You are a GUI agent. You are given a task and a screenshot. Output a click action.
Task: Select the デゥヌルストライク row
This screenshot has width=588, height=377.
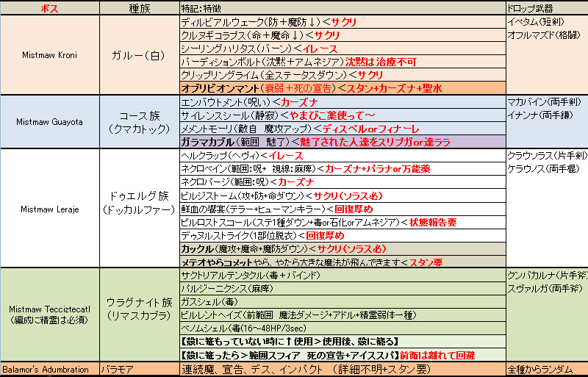click(x=343, y=236)
